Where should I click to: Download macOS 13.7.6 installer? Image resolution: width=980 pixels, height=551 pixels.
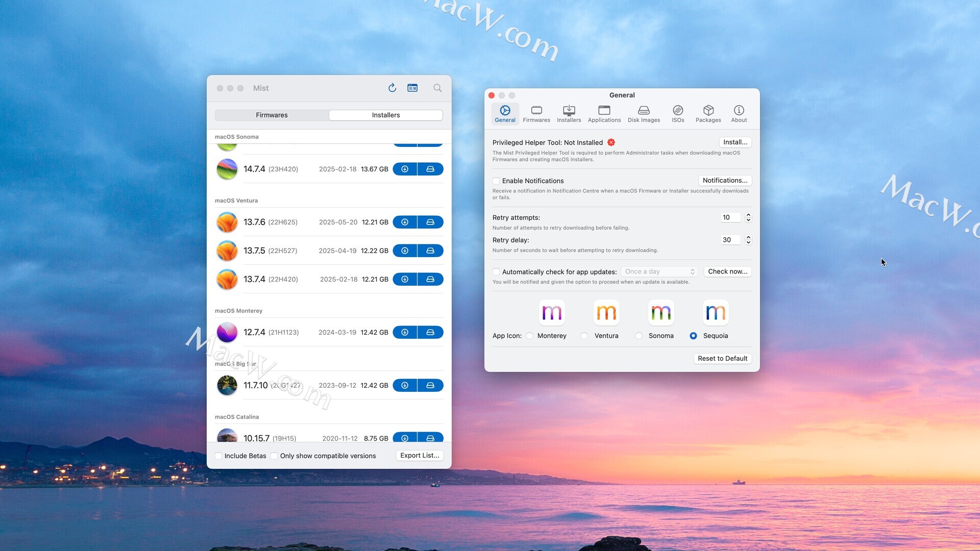[405, 222]
